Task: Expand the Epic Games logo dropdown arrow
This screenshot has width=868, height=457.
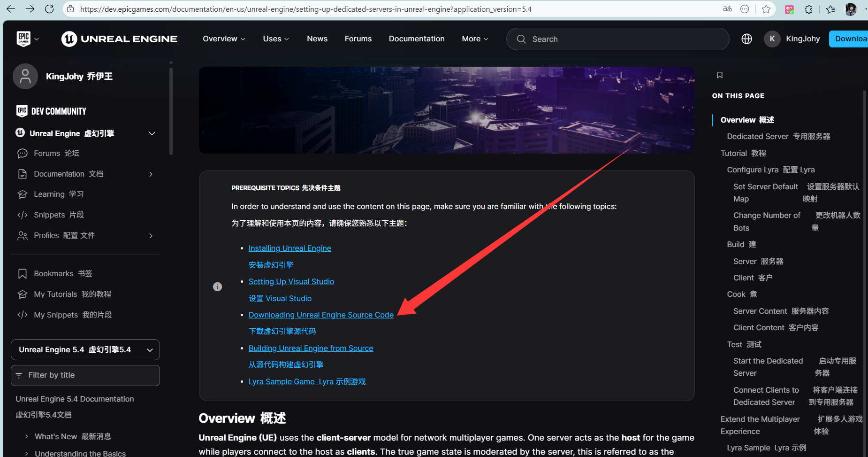Action: tap(37, 39)
